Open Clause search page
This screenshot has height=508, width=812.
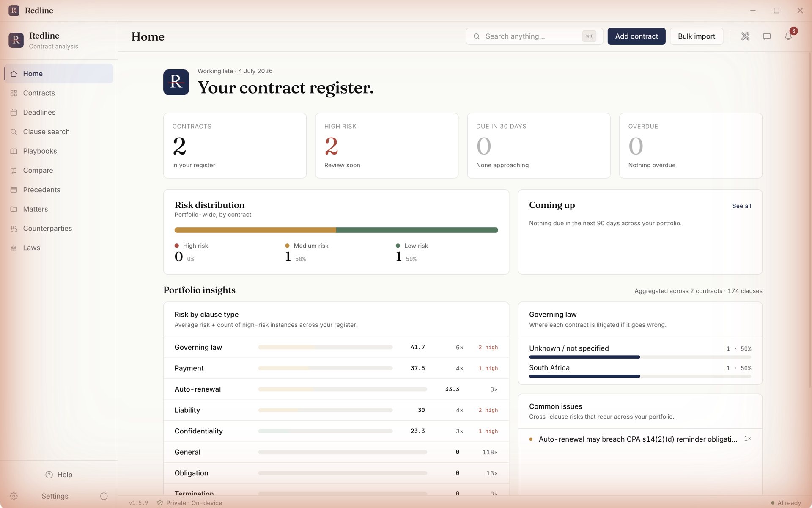point(59,132)
